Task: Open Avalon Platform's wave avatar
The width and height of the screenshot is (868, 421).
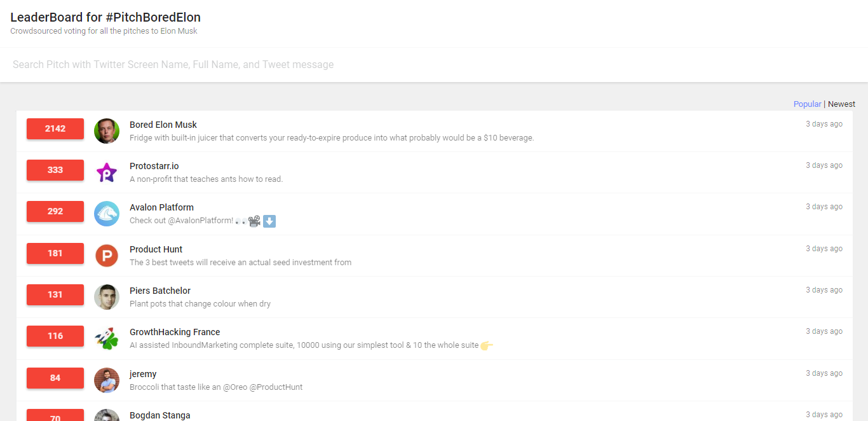Action: (x=107, y=214)
